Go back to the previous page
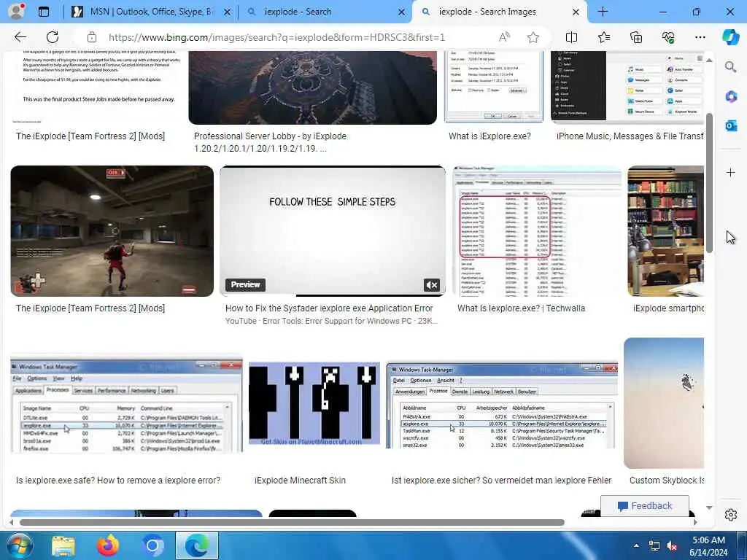Viewport: 747px width, 560px height. tap(20, 37)
